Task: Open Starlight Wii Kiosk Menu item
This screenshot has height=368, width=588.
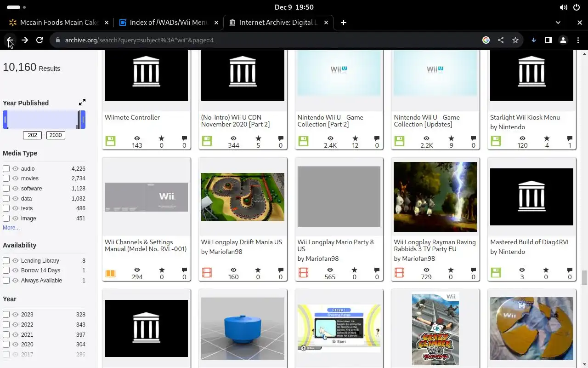Action: coord(525,117)
